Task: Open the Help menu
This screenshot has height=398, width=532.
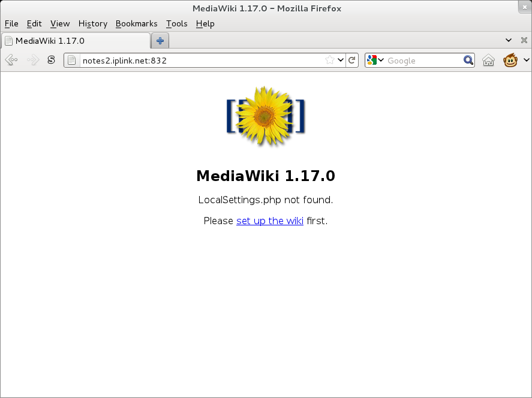Action: pos(205,24)
